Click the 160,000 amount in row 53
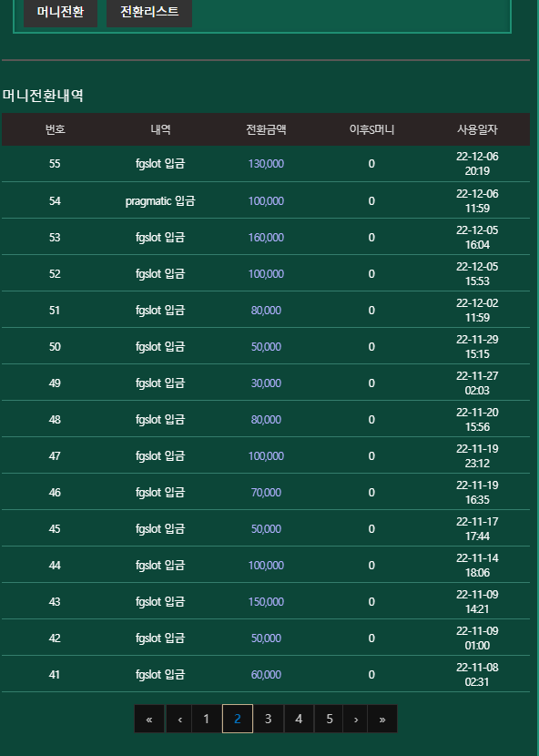Viewport: 539px width, 756px height. coord(266,237)
